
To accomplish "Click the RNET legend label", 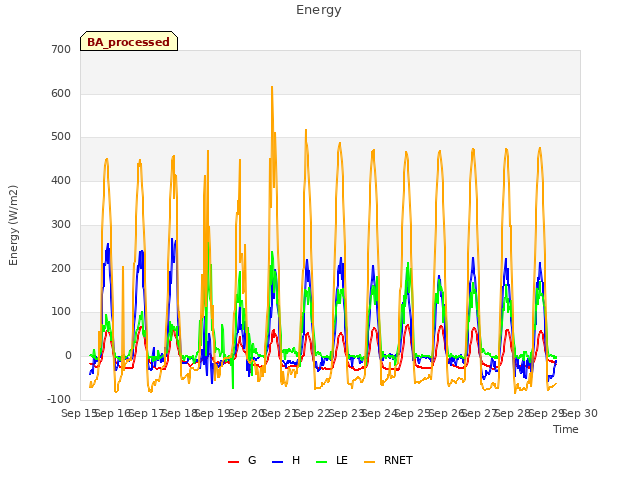I will pyautogui.click(x=398, y=460).
